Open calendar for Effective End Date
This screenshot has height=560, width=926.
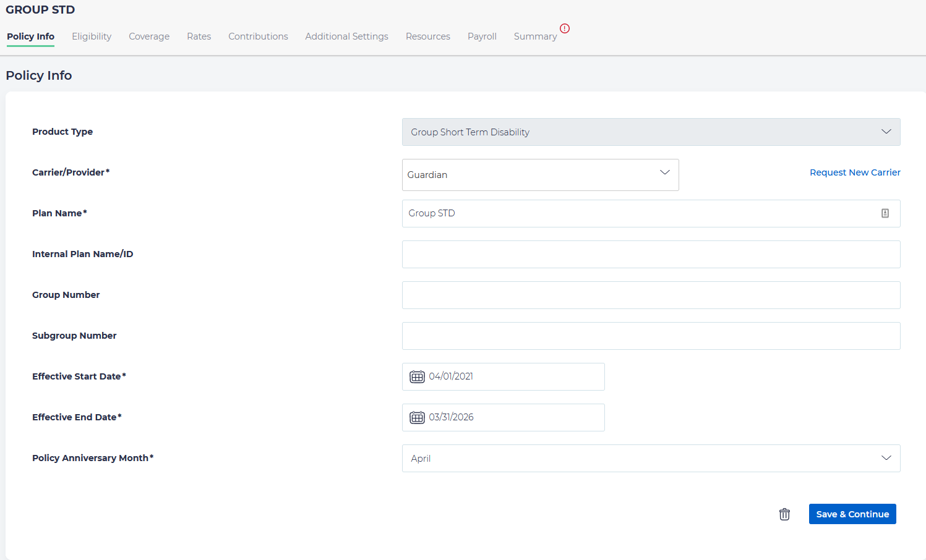[x=418, y=417]
